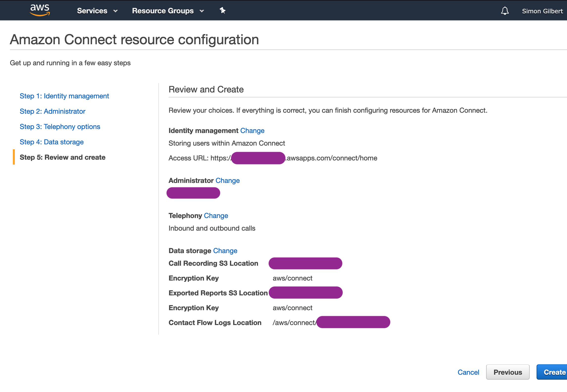The height and width of the screenshot is (392, 567).
Task: Click Change next to Data storage
Action: (225, 251)
